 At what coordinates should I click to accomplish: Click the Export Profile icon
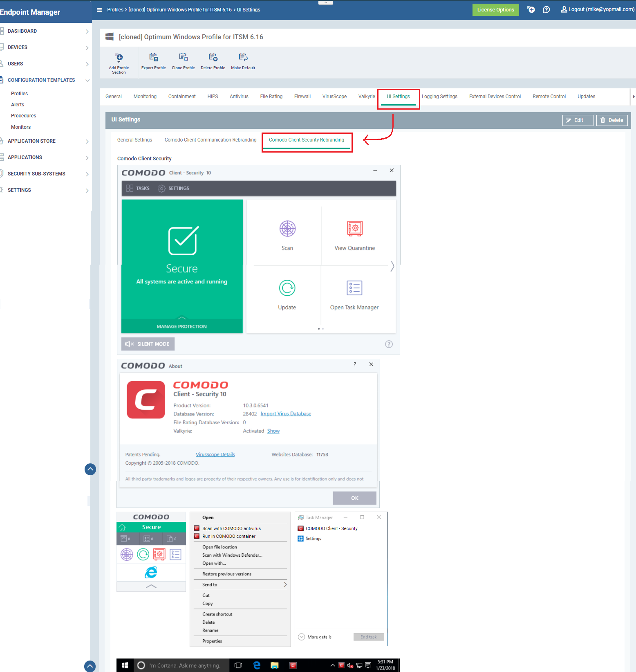coord(154,57)
